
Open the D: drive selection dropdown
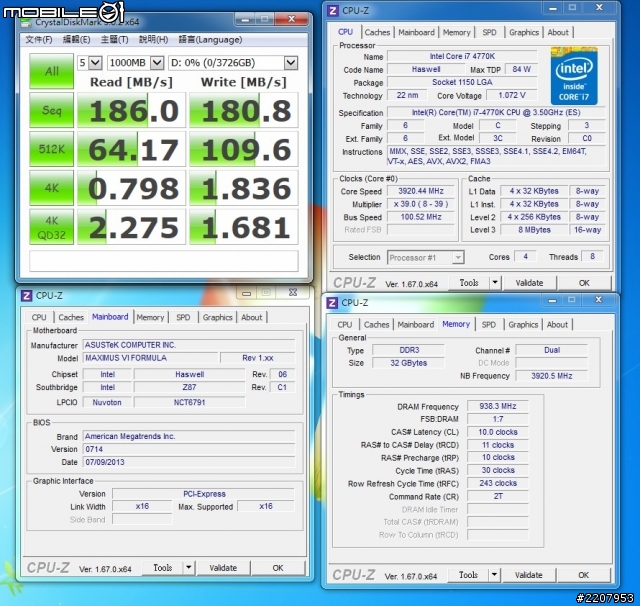pyautogui.click(x=233, y=63)
